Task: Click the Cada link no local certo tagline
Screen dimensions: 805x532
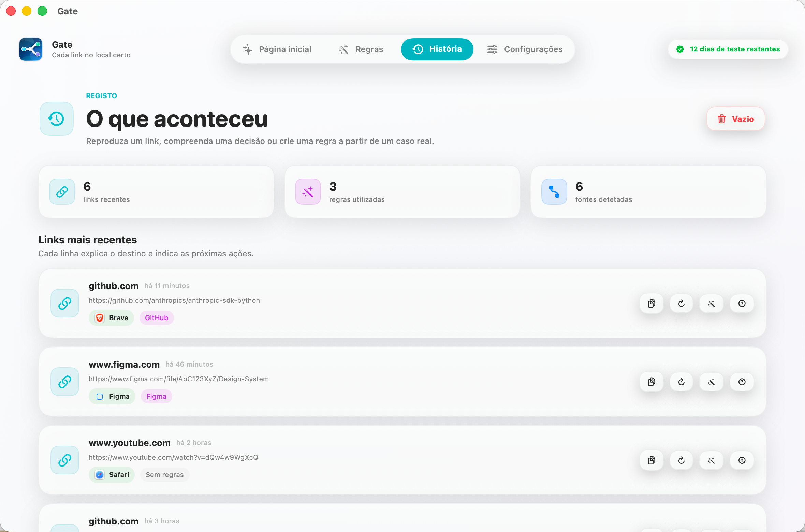Action: click(91, 55)
